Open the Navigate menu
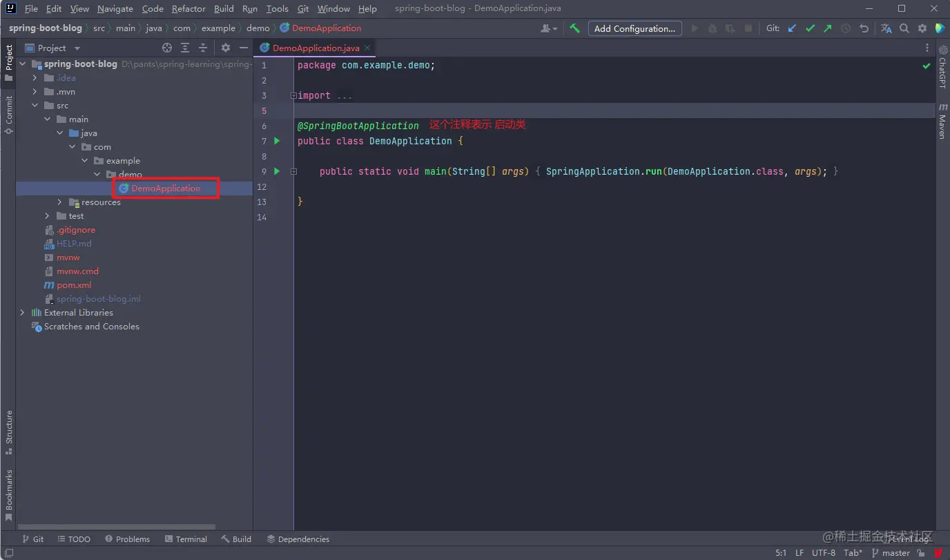 tap(115, 9)
